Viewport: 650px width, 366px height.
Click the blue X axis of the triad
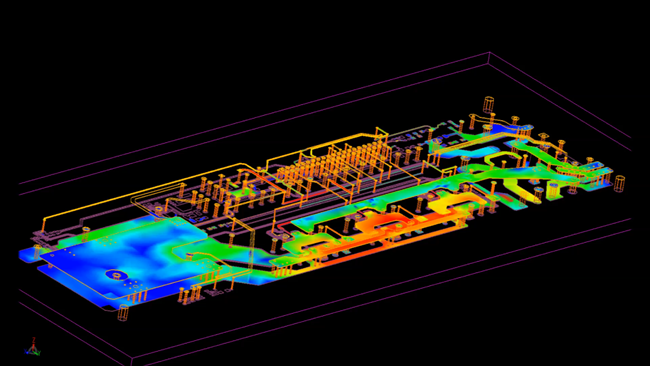28,351
